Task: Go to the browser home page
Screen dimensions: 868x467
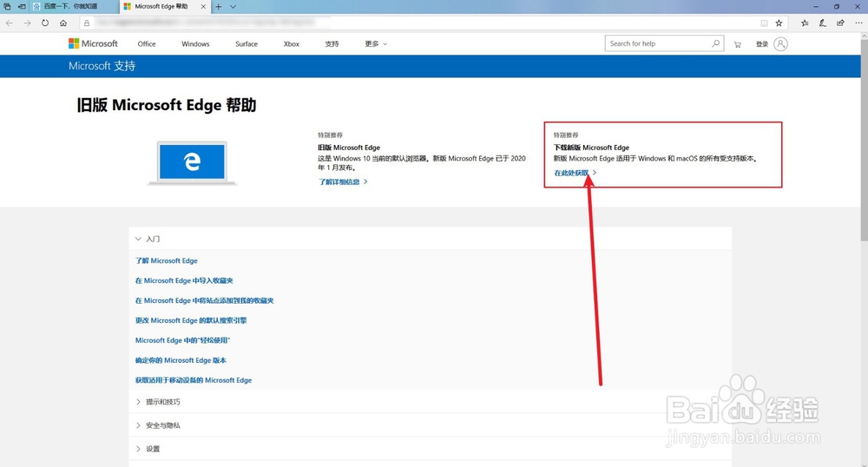Action: pos(63,23)
